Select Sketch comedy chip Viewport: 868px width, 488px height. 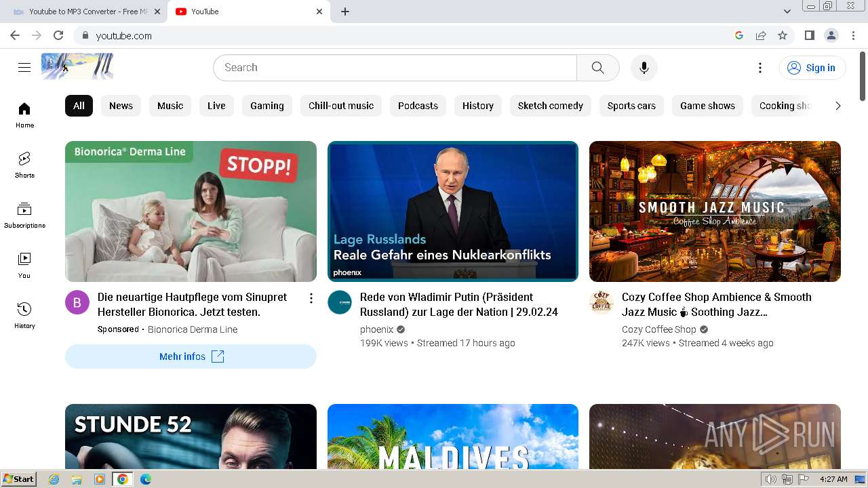[x=551, y=106]
